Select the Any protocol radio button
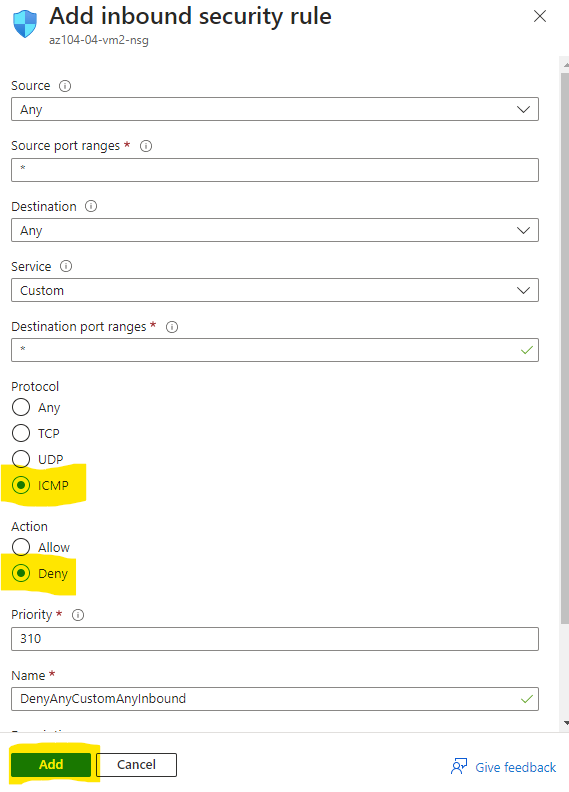 [x=21, y=407]
